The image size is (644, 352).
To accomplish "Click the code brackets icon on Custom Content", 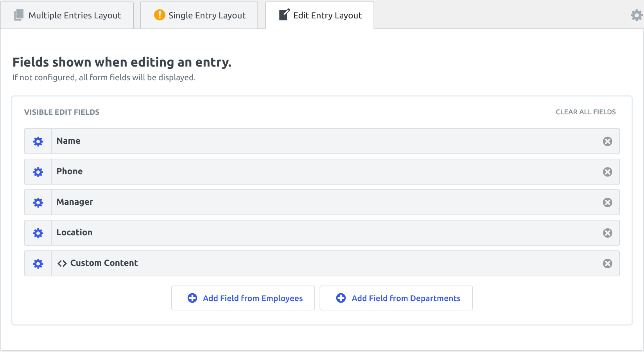I will 62,264.
